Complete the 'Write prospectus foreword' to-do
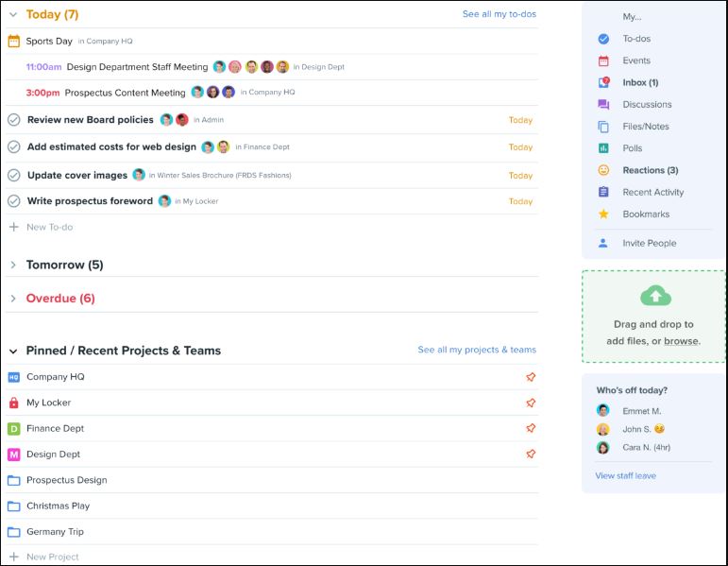 [14, 201]
